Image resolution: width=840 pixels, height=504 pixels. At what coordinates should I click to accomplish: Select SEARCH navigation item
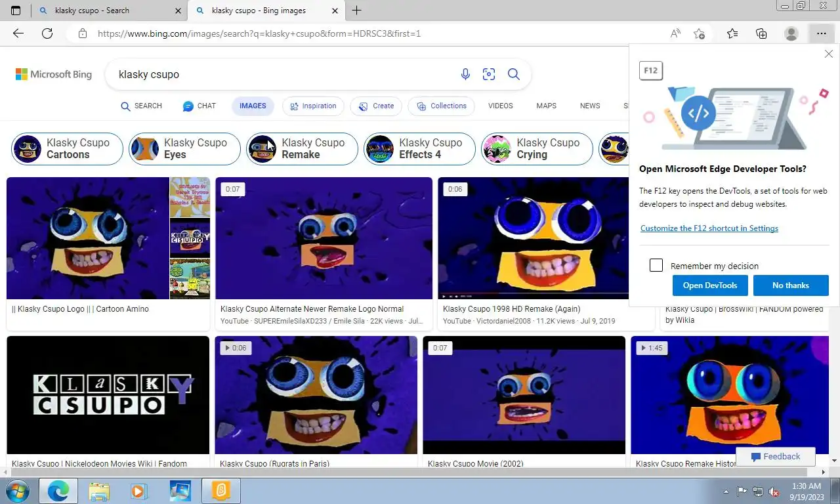click(x=141, y=106)
